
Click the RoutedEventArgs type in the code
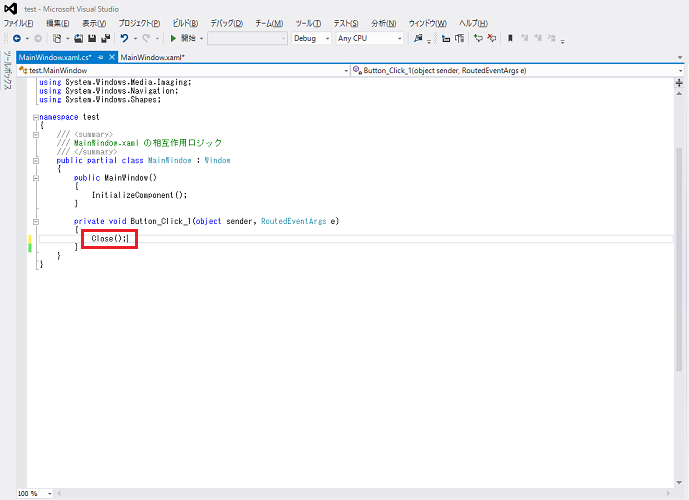294,221
